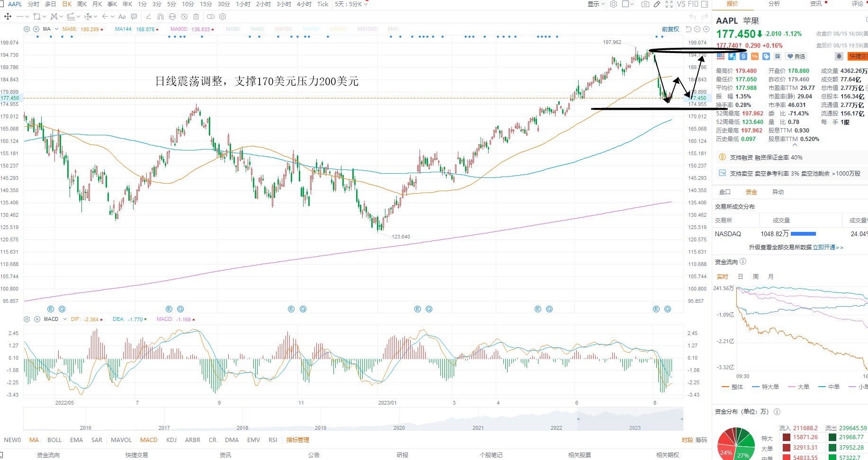Collapse quote details with chevron expander
Image resolution: width=868 pixels, height=460 pixels.
(795, 145)
